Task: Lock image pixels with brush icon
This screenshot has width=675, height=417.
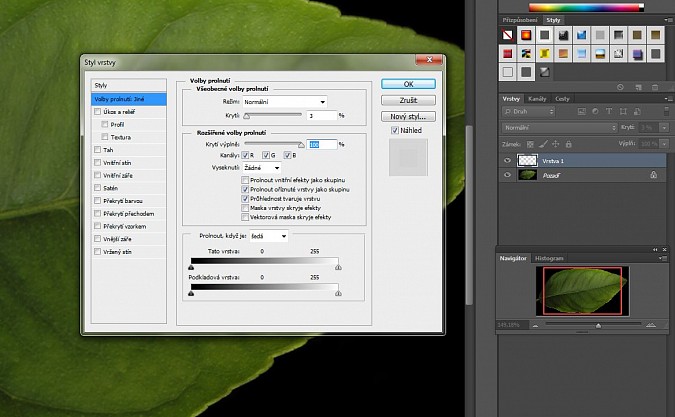Action: point(543,144)
